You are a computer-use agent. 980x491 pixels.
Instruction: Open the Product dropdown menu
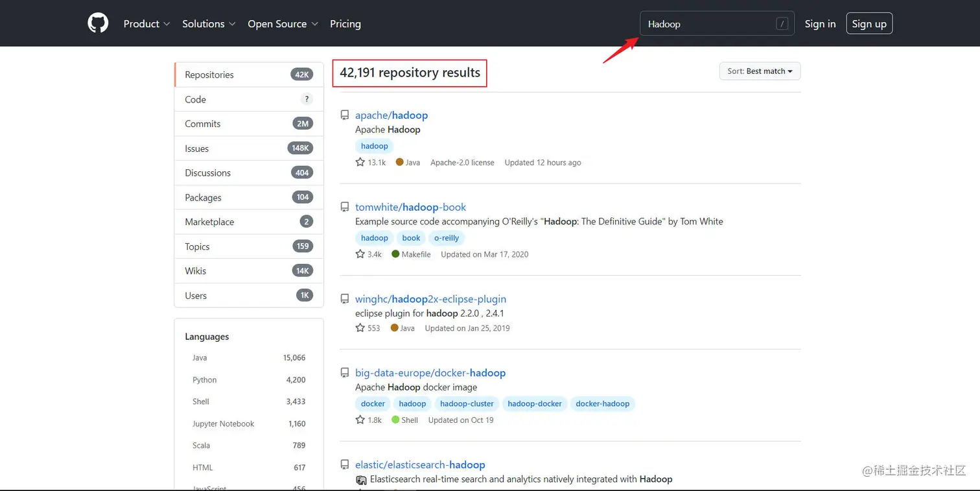[146, 24]
